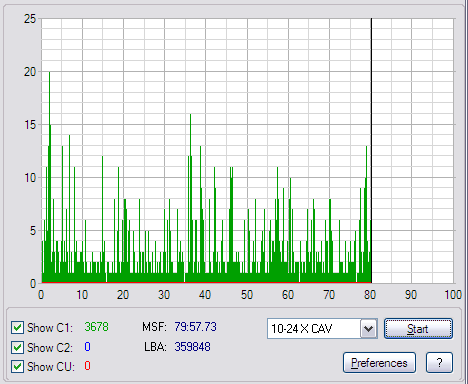
Task: Click the blue C2 error count value
Action: pyautogui.click(x=87, y=347)
